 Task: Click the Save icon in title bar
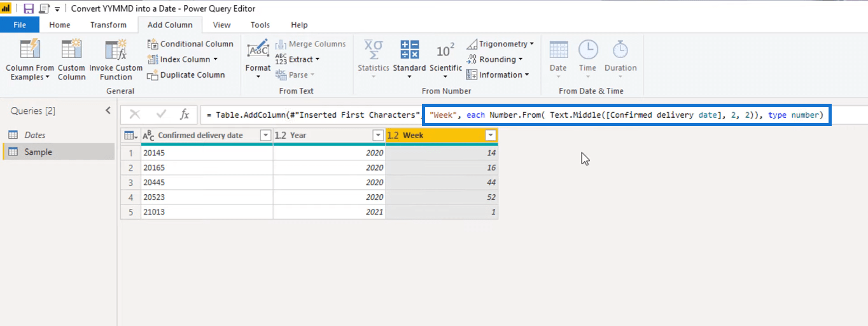pos(29,9)
